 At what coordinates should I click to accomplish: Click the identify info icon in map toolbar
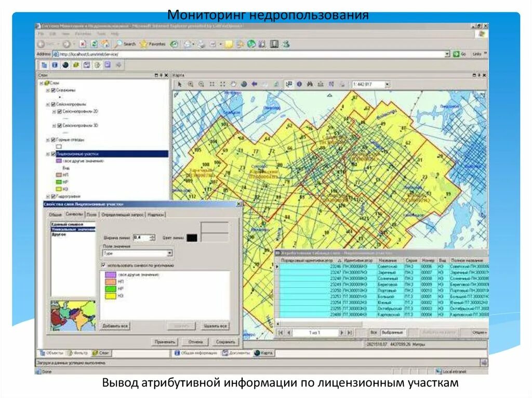[299, 85]
